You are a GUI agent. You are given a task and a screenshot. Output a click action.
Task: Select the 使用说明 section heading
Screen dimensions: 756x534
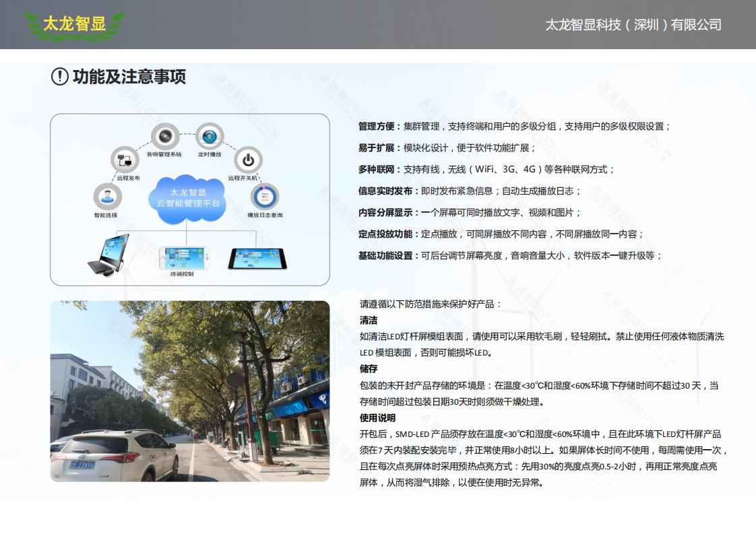pos(378,418)
